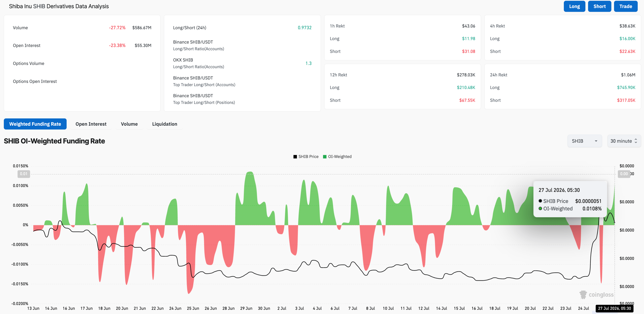Click the Long/Short (24h) ratio 0.9732
Screen dimensions: 644x314
(x=304, y=28)
